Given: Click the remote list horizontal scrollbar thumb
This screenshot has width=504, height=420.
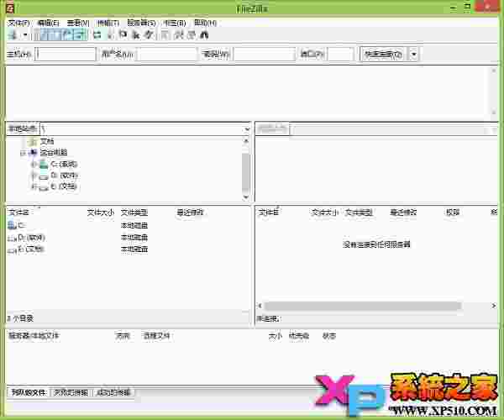Looking at the screenshot, I should [363, 306].
